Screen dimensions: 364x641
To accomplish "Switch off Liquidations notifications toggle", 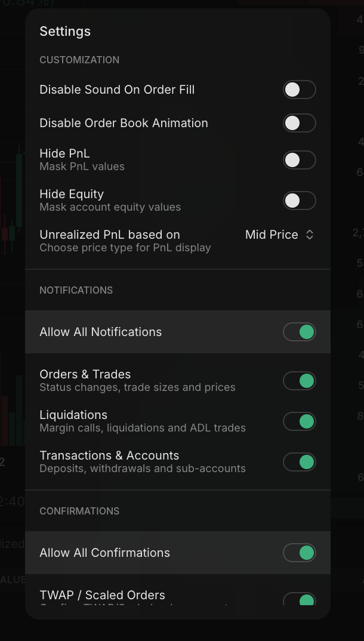I will coord(299,421).
